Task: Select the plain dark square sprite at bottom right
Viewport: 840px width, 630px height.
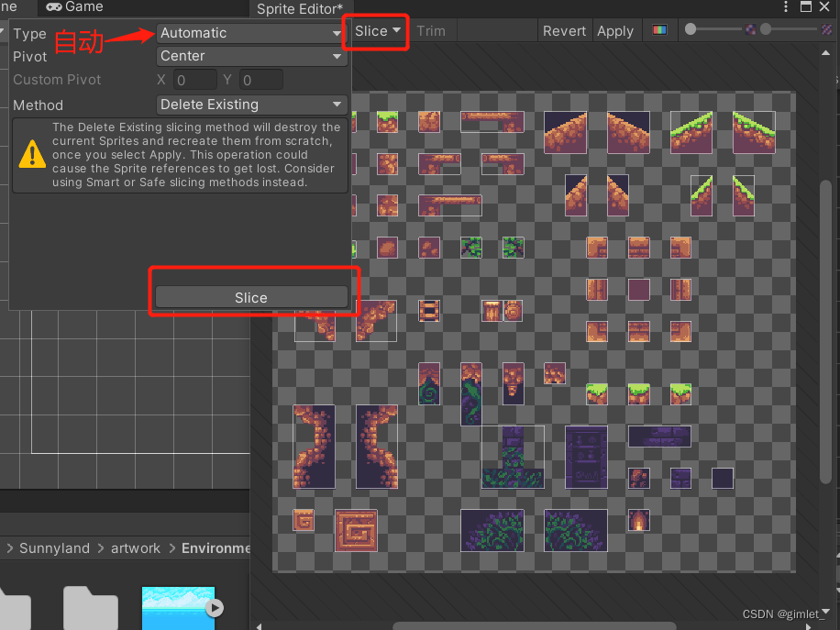Action: point(722,478)
